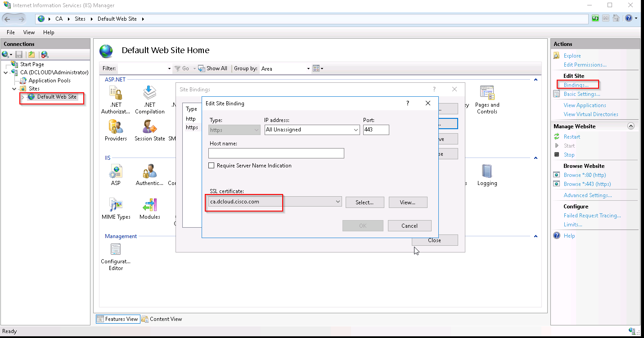Image resolution: width=644 pixels, height=338 pixels.
Task: Collapse the Manage Website section
Action: [631, 126]
